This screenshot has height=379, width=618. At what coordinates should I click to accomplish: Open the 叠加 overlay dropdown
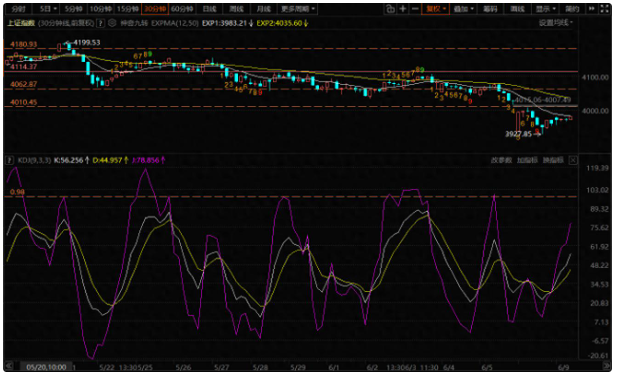(x=463, y=9)
